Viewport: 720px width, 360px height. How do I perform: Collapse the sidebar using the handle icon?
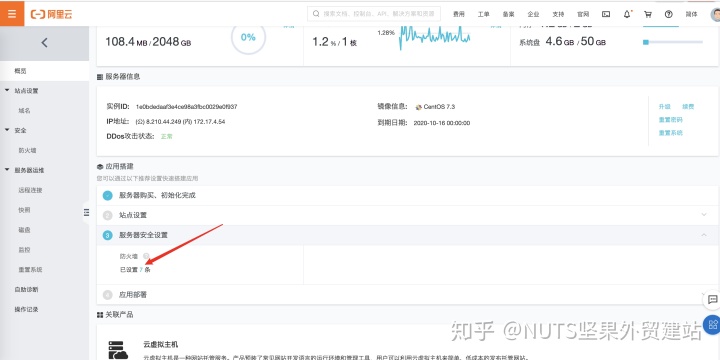[86, 213]
